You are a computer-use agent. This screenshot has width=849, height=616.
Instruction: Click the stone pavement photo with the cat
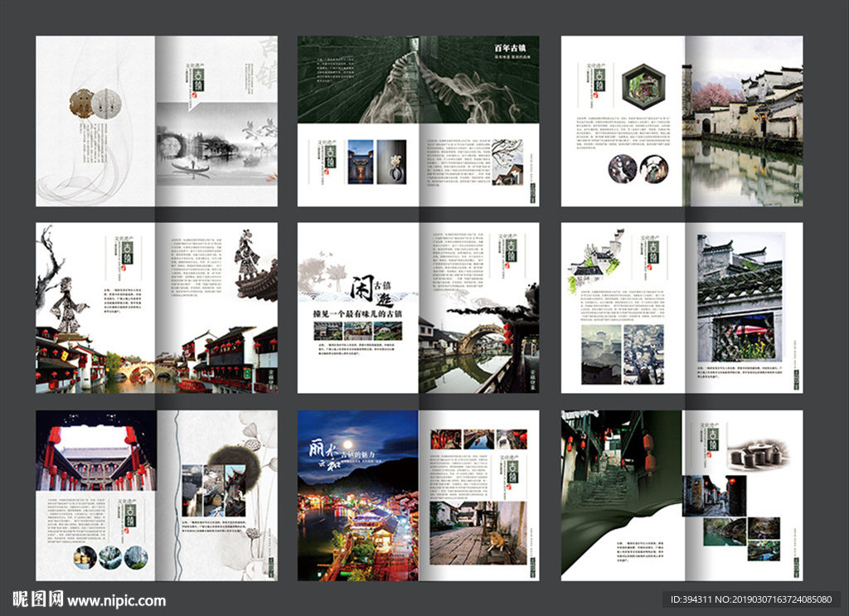click(x=478, y=533)
